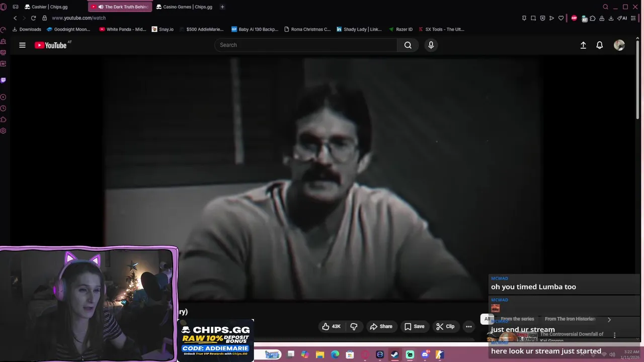Go back with the browser back arrow
The height and width of the screenshot is (362, 644).
[x=15, y=18]
